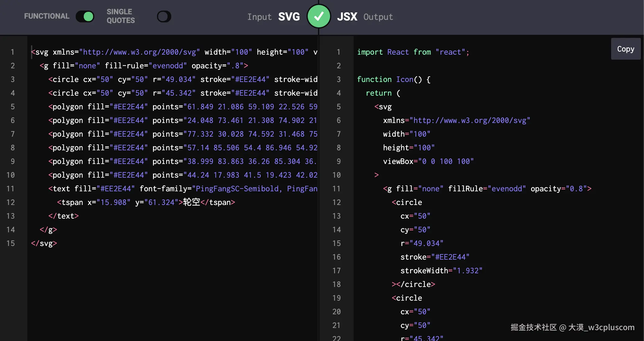The height and width of the screenshot is (341, 644).
Task: Click the SVG input heading
Action: (288, 17)
